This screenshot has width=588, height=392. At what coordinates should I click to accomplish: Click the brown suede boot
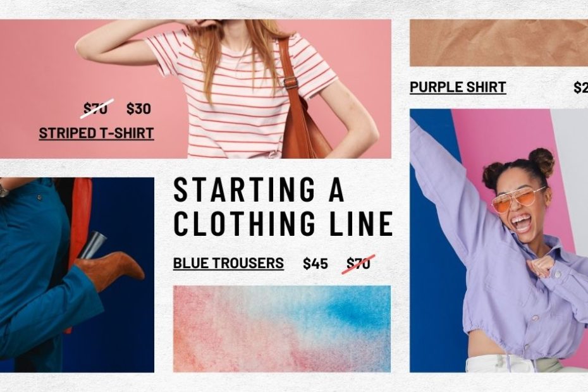(110, 271)
